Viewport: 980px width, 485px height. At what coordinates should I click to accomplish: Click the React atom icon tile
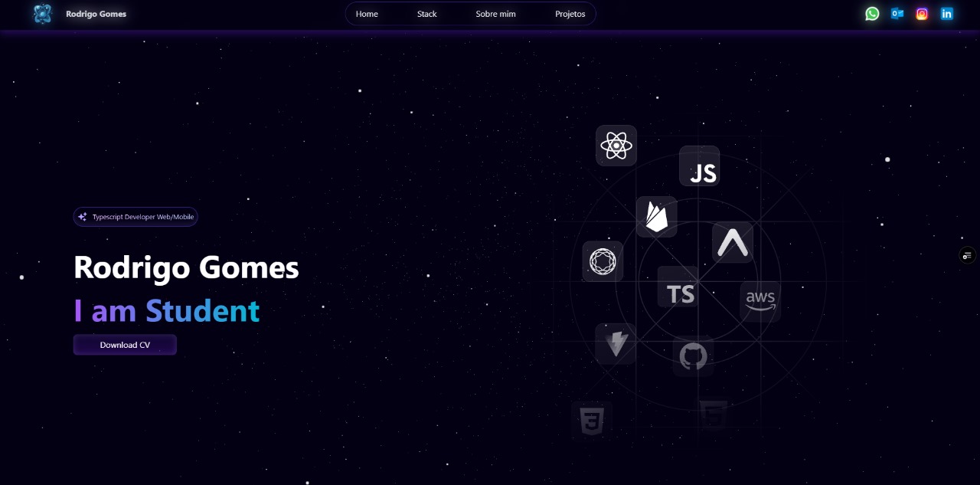click(616, 146)
